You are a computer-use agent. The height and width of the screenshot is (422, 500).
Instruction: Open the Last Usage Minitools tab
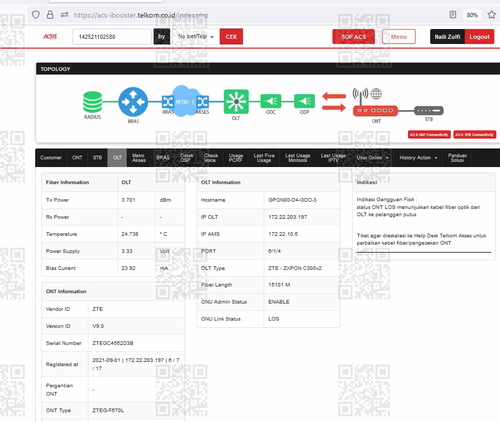tap(298, 158)
